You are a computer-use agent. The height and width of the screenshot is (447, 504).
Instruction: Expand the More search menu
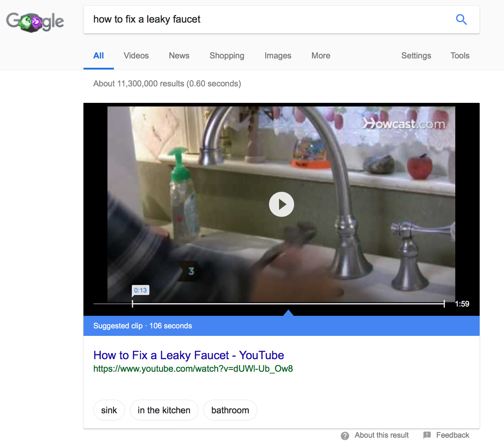321,56
